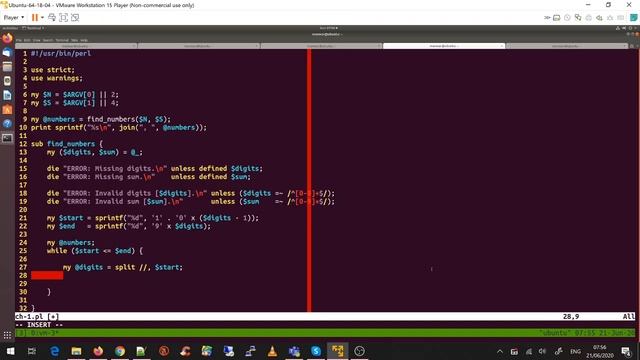Image resolution: width=640 pixels, height=360 pixels.
Task: Click the VMware hard disk device icon
Action: [556, 18]
